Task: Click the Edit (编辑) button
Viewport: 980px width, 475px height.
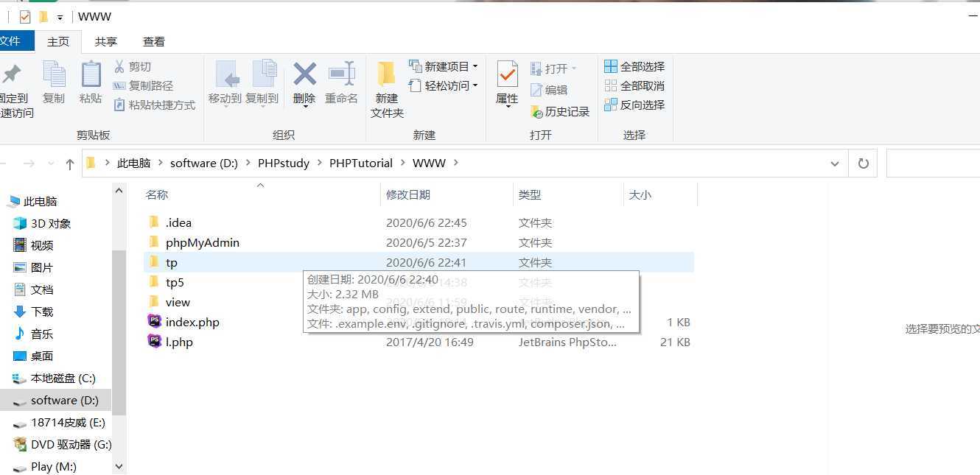Action: (549, 90)
